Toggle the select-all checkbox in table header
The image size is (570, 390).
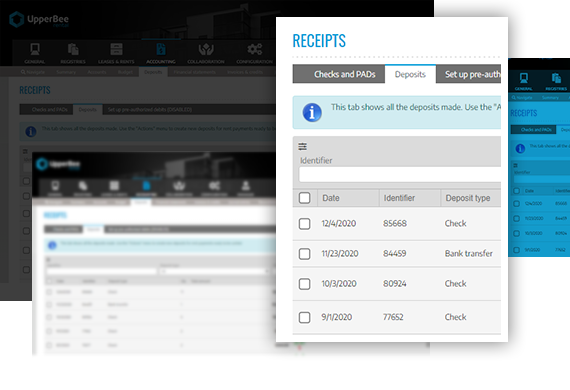[305, 198]
